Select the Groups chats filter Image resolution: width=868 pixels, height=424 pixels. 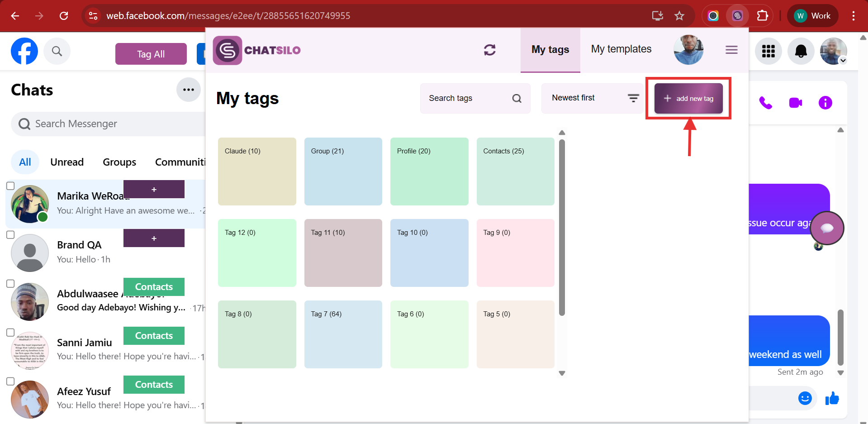pos(119,162)
